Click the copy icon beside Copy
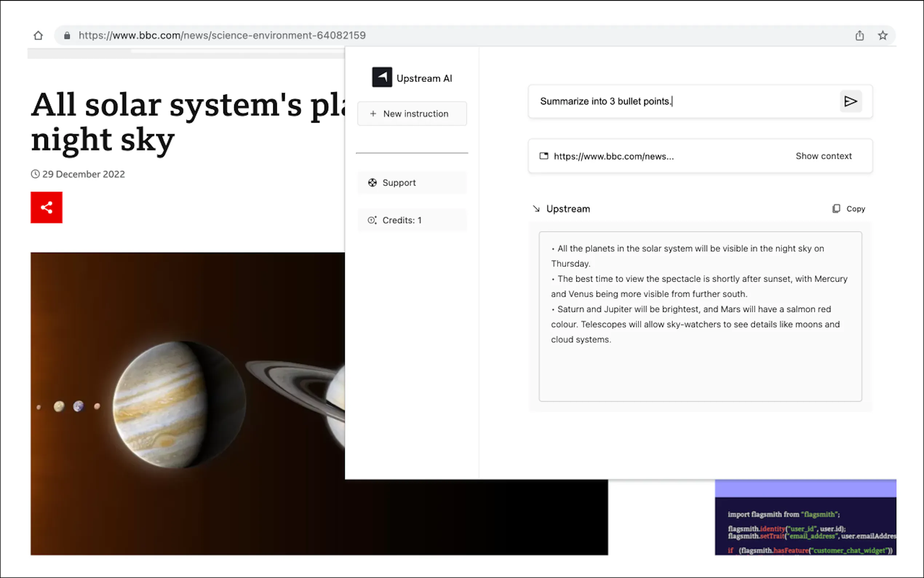The image size is (924, 578). [x=836, y=209]
